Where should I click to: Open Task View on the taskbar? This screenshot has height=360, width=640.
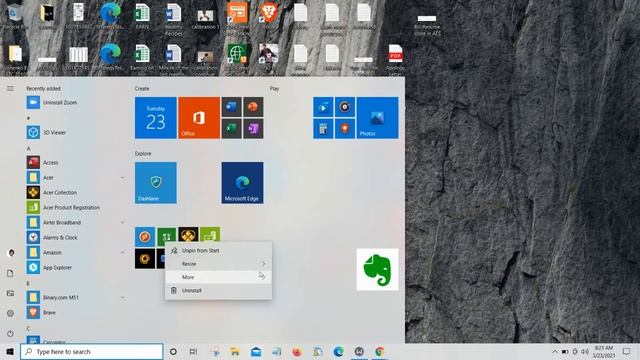(x=193, y=351)
